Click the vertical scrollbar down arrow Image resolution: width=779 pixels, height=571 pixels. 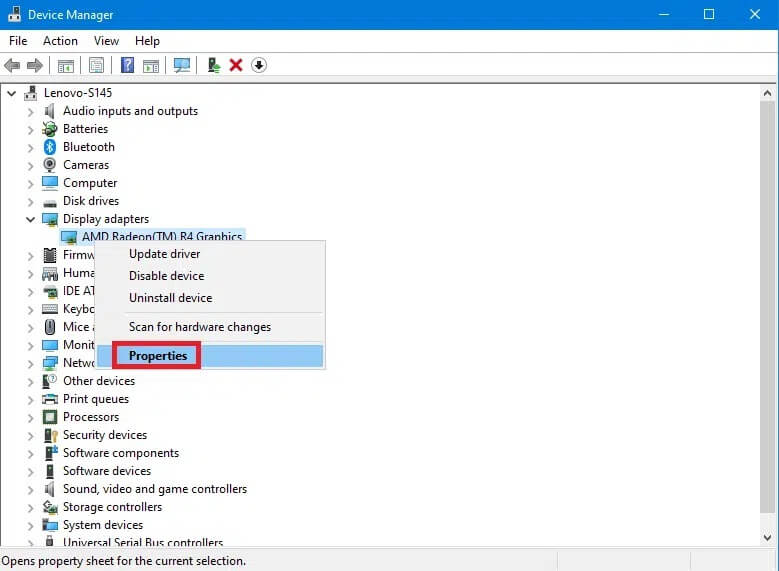767,540
